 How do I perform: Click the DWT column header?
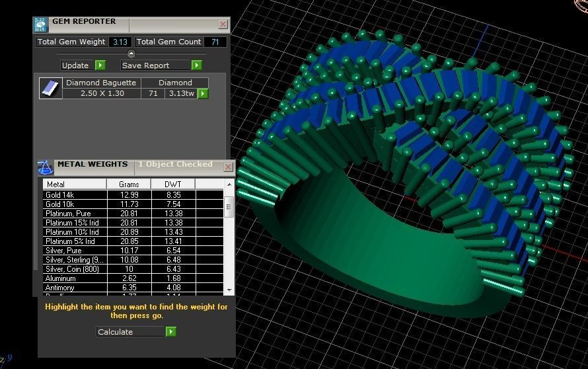[173, 184]
